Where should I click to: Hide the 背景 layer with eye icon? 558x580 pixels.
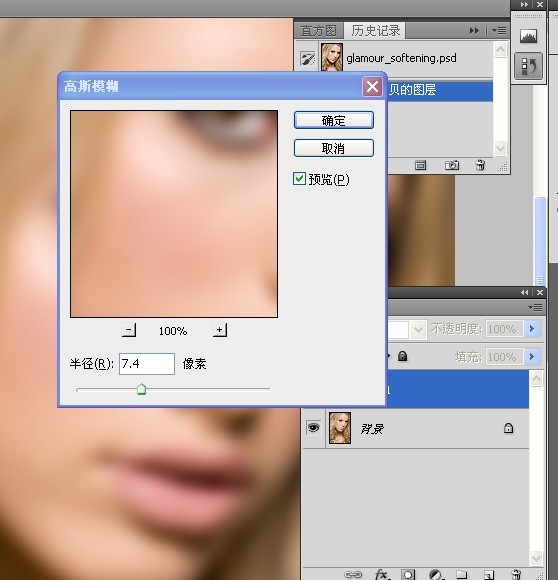click(313, 428)
